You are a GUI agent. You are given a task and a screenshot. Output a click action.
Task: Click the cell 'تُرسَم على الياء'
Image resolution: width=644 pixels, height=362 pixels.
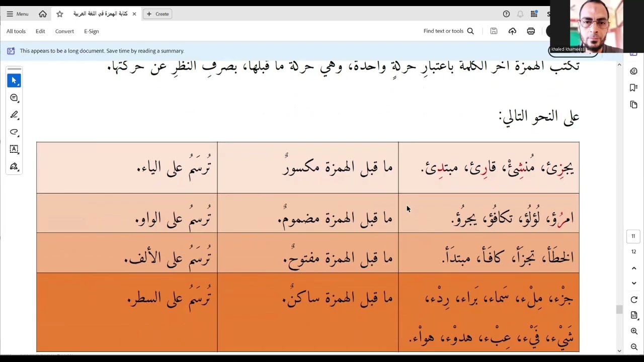[127, 167]
